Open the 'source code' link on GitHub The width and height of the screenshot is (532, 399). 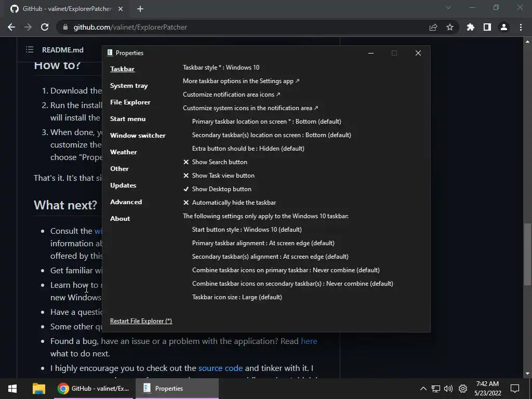coord(220,368)
